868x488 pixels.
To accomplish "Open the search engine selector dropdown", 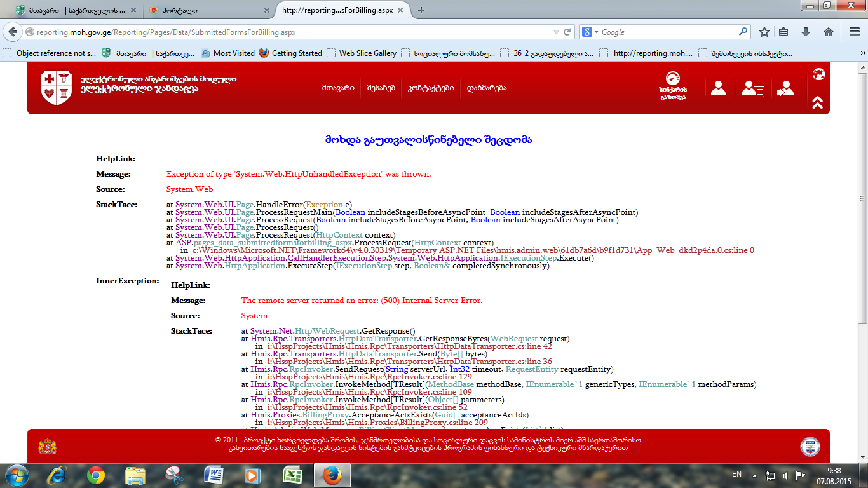I will click(x=589, y=32).
